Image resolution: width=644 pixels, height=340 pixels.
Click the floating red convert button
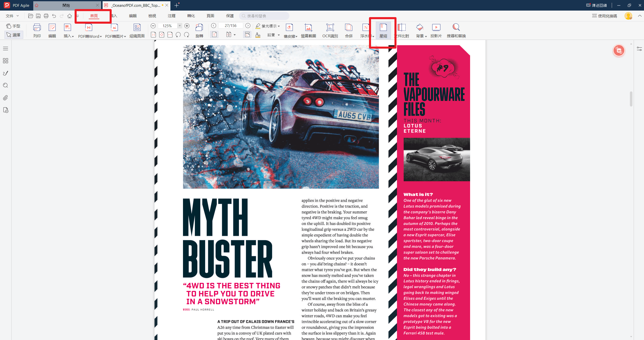coord(619,51)
